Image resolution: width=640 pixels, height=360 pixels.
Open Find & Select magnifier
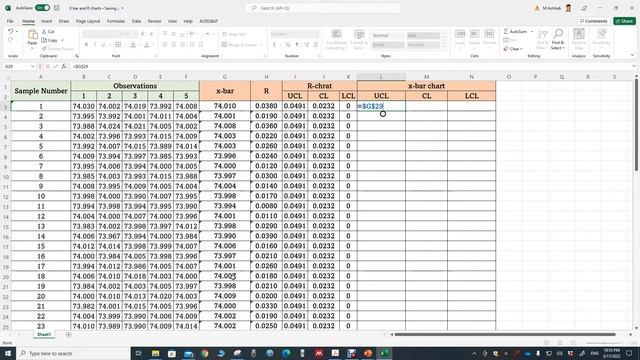(x=558, y=39)
